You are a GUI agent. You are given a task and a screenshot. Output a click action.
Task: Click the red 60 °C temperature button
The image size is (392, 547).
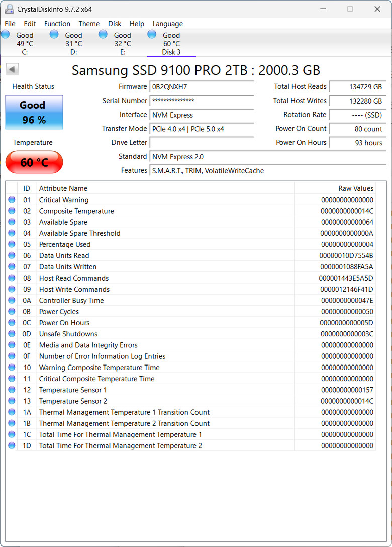[x=34, y=162]
